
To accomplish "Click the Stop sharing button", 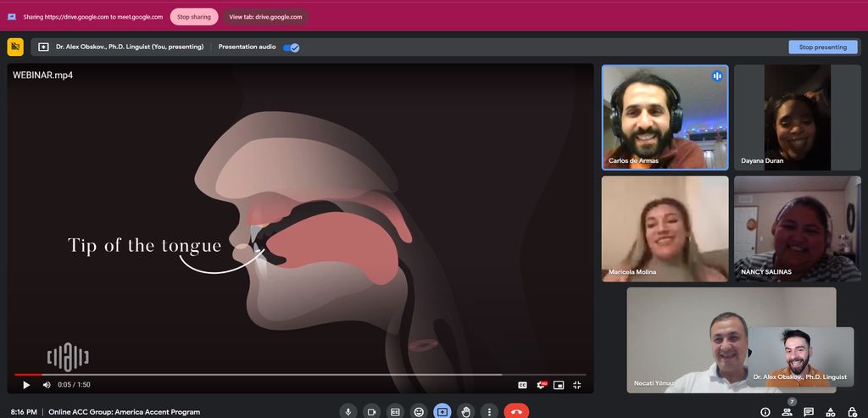I will (194, 16).
